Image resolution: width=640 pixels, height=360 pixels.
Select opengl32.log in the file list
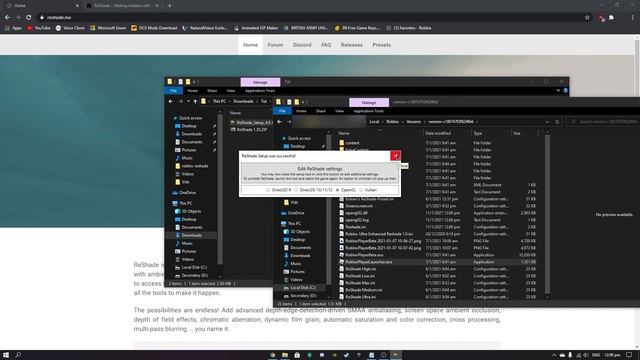(354, 220)
